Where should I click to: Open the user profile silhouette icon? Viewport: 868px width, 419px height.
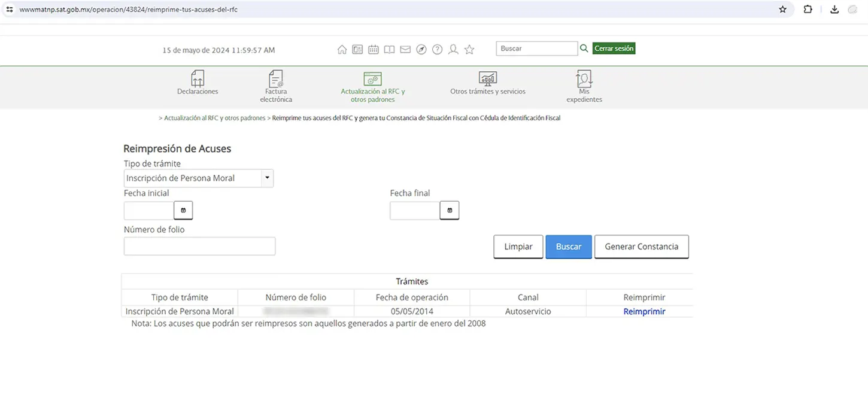(x=453, y=50)
